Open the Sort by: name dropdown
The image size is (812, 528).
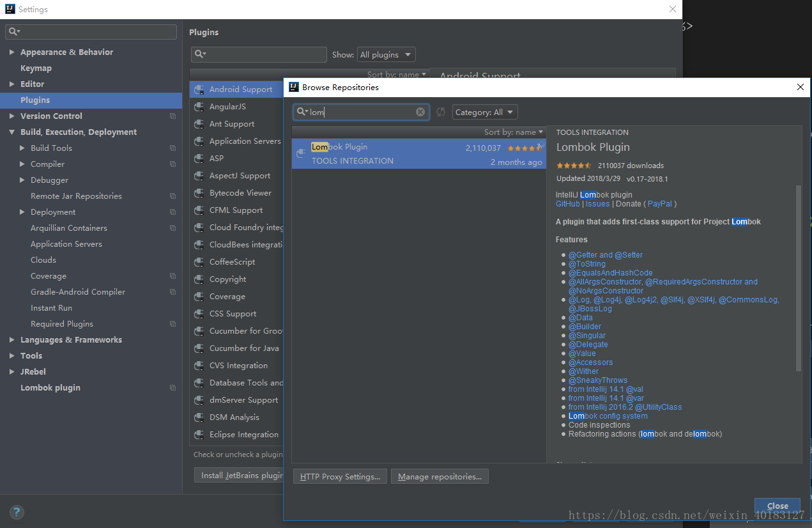pyautogui.click(x=514, y=132)
